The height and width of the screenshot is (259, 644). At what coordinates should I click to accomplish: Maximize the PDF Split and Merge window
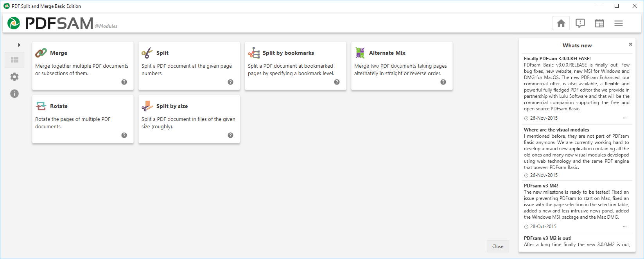pos(617,6)
